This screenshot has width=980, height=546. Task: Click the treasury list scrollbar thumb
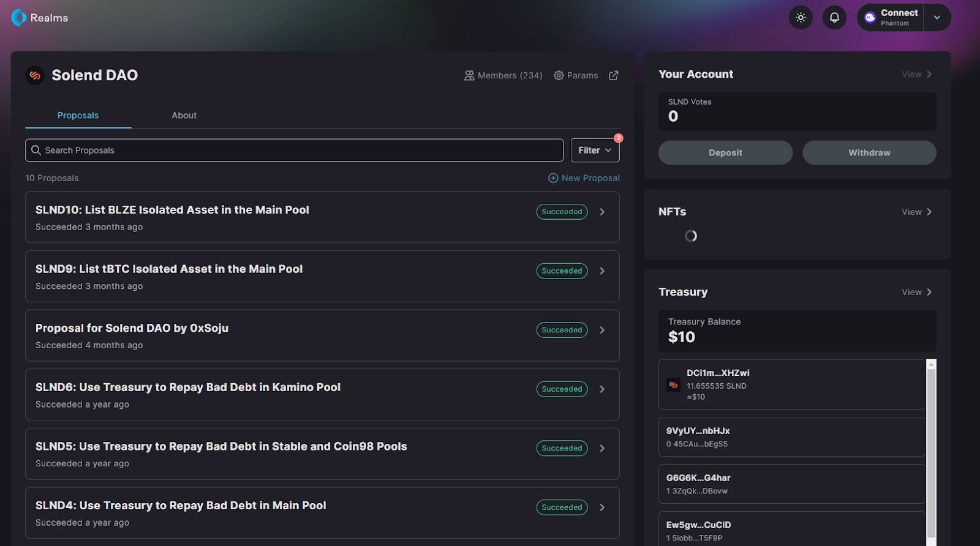click(x=932, y=453)
